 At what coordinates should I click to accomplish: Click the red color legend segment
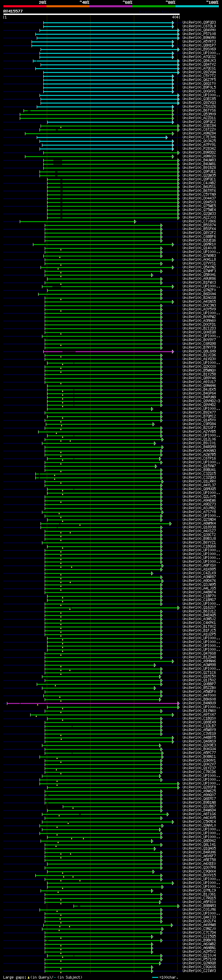(25, 6)
